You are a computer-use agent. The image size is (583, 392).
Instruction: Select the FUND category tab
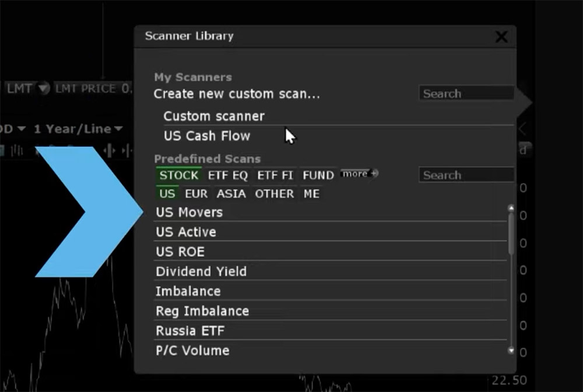[318, 175]
